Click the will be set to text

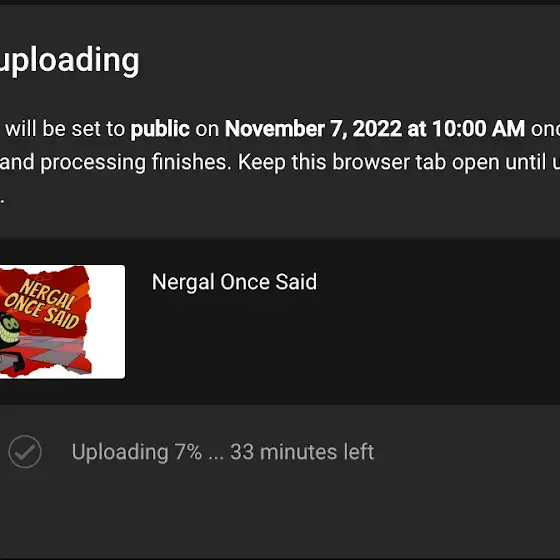click(x=65, y=129)
